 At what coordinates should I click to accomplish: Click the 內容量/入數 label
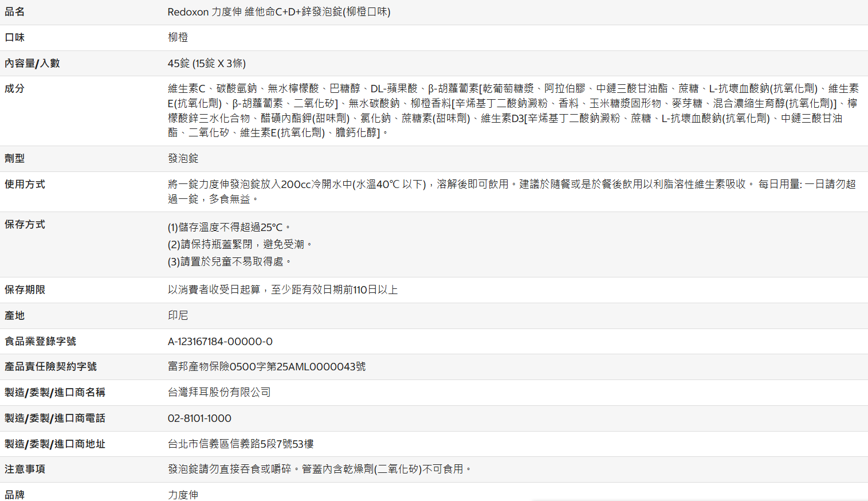[32, 63]
